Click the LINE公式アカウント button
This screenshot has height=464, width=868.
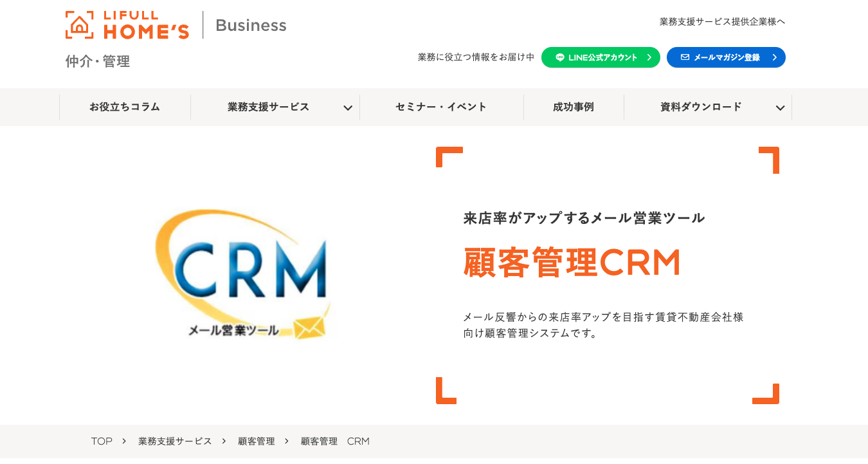601,57
